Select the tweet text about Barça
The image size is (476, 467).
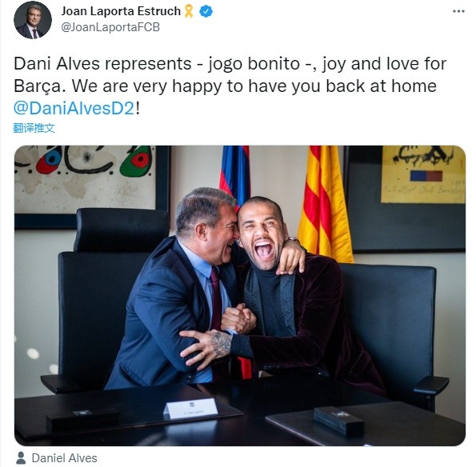[230, 86]
